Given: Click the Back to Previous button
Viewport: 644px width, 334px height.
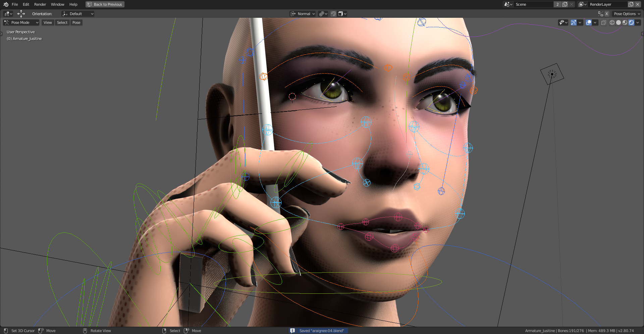Looking at the screenshot, I should (105, 4).
